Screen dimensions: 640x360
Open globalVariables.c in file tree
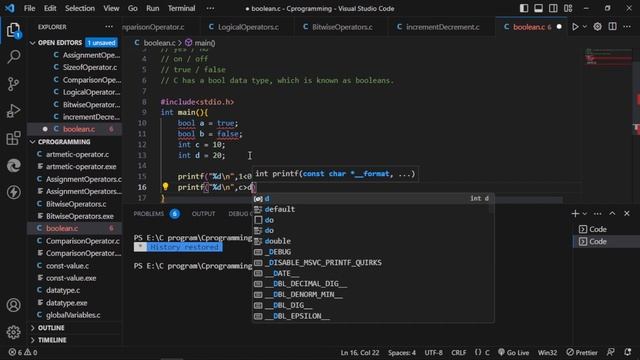(73, 315)
